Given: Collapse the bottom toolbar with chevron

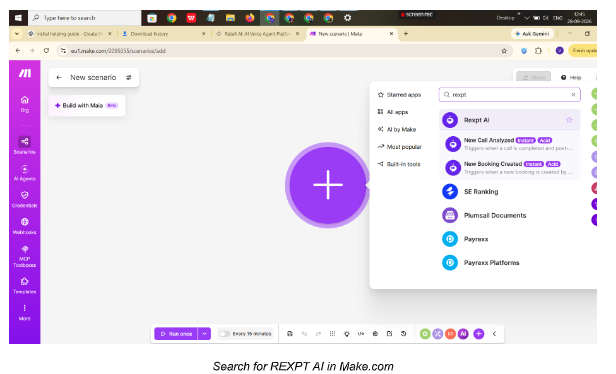Looking at the screenshot, I should (495, 334).
